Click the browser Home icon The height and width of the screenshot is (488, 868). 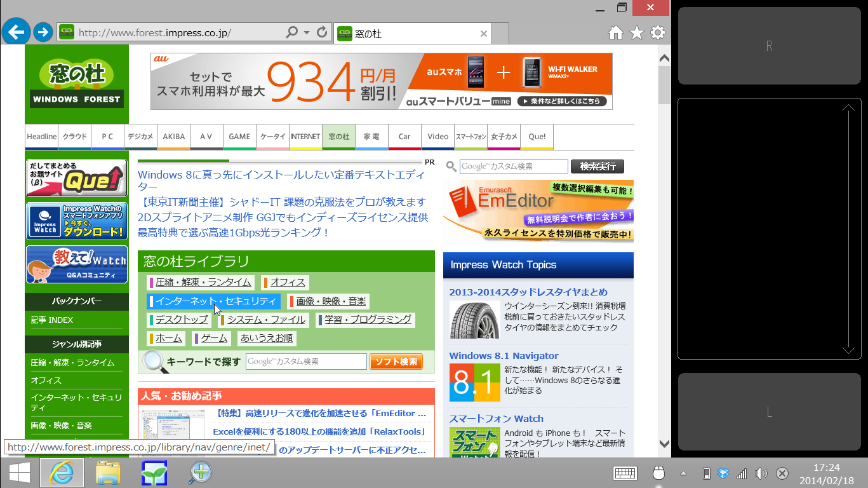click(615, 32)
